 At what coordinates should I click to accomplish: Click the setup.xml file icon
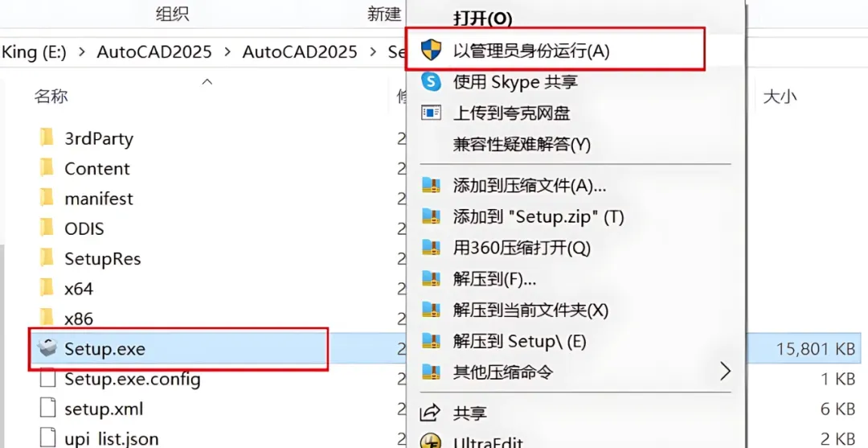point(47,409)
